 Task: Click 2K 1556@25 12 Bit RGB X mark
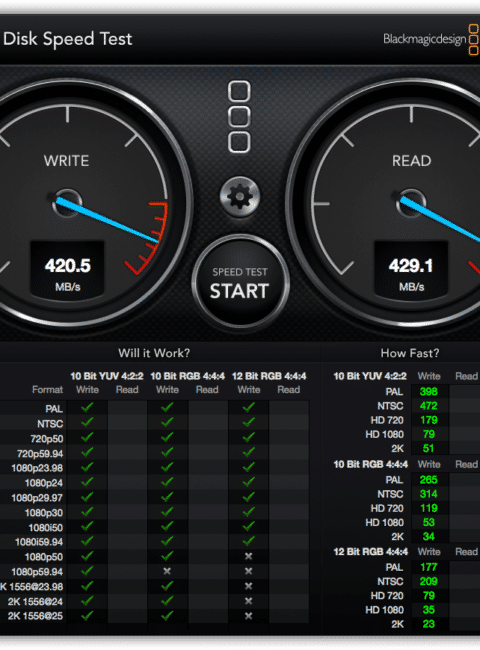(248, 616)
